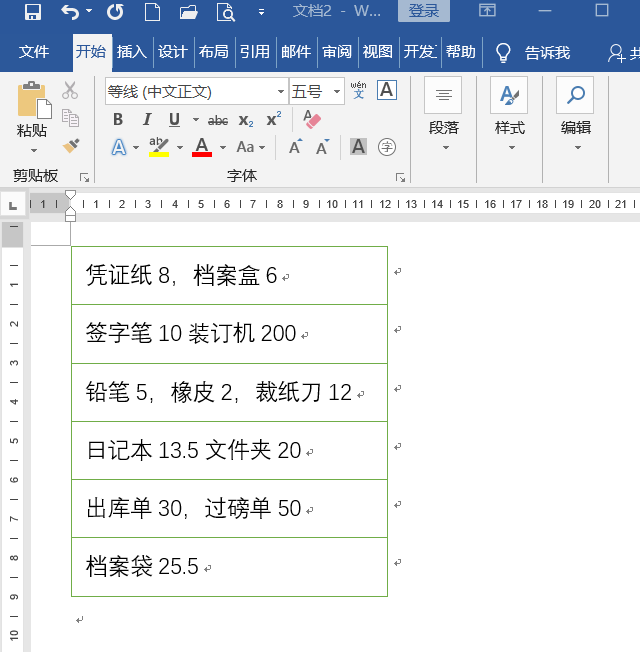Toggle italic formatting

click(x=146, y=120)
